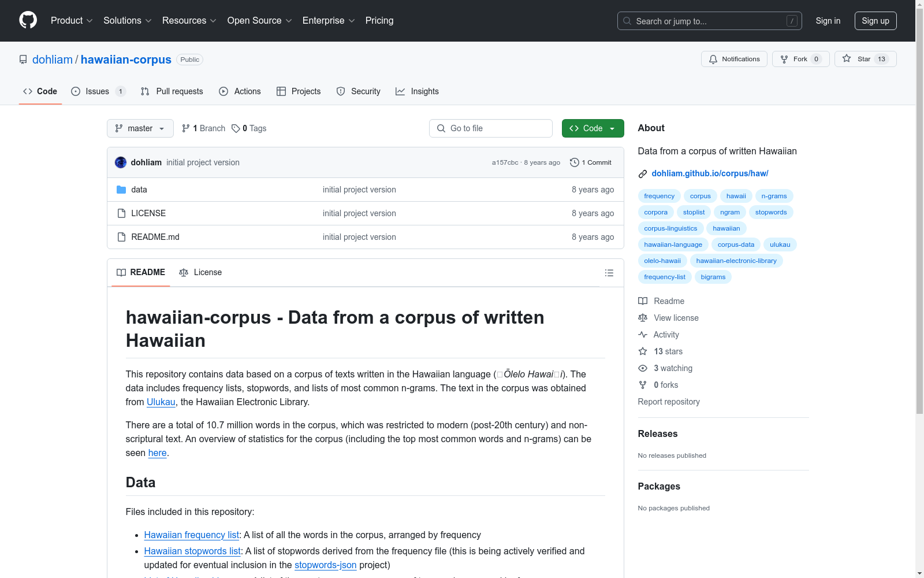This screenshot has width=924, height=578.
Task: Click the hawaiian-corpus repository name link
Action: [126, 60]
